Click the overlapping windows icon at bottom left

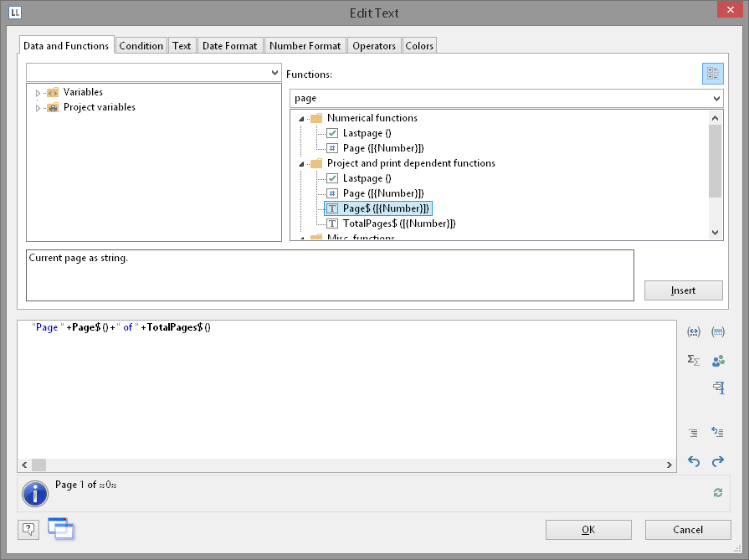60,528
